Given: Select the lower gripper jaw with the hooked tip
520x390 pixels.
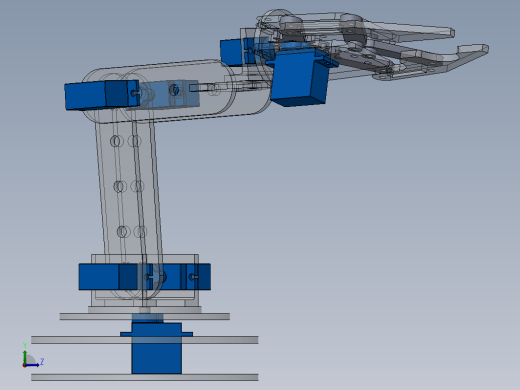Looking at the screenshot, I should click(x=433, y=63).
